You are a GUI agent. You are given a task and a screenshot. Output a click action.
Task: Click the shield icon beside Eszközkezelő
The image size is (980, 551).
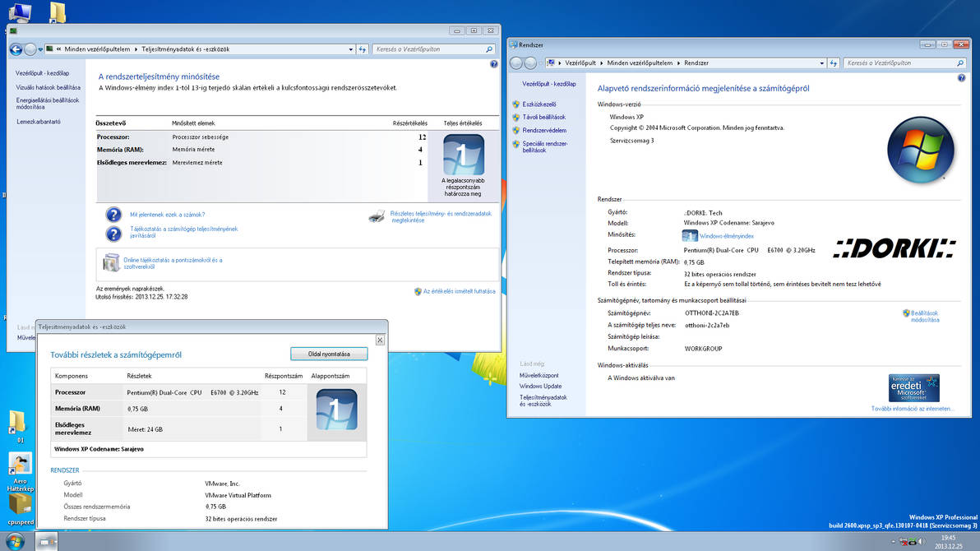pyautogui.click(x=516, y=104)
